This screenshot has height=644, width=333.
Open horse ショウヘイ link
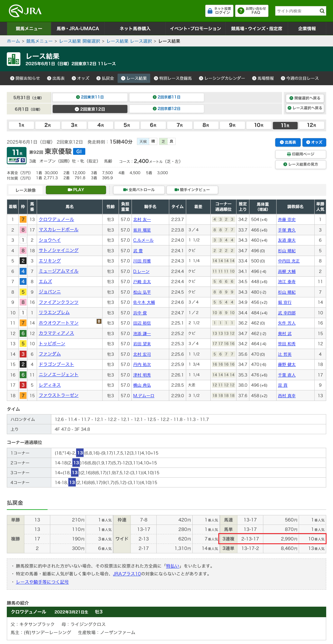tap(50, 240)
